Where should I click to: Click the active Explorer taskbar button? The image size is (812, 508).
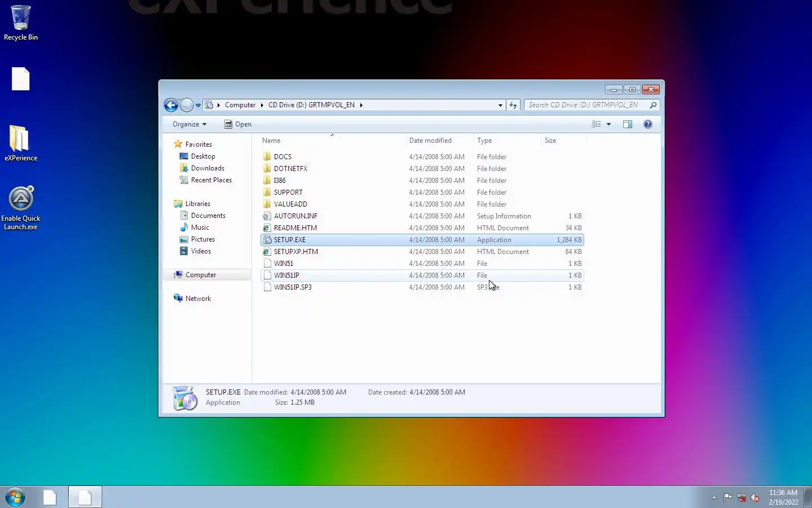(x=85, y=497)
